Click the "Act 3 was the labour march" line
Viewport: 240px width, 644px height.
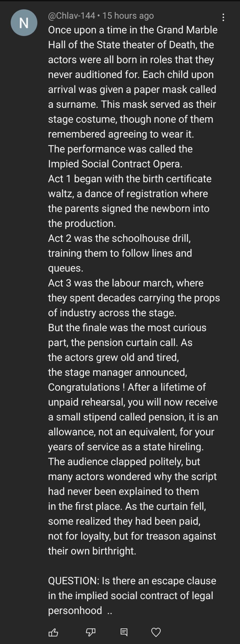[x=126, y=283]
